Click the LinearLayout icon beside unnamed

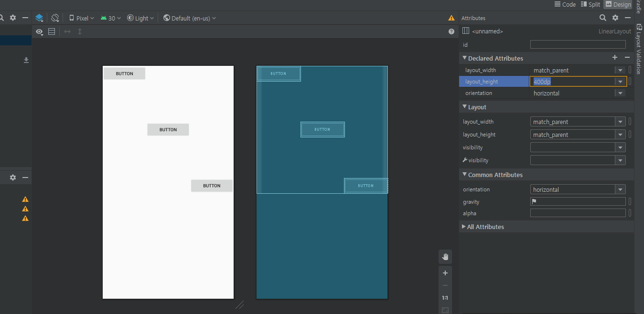(x=466, y=31)
